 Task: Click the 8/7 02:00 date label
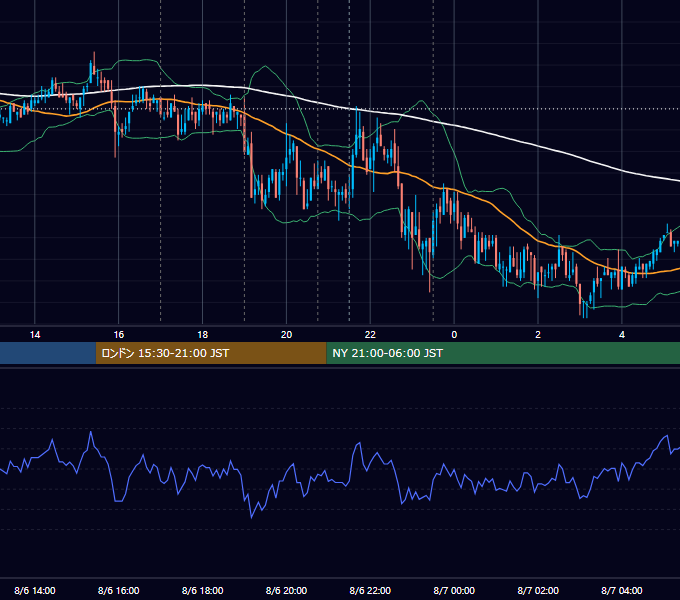[538, 590]
